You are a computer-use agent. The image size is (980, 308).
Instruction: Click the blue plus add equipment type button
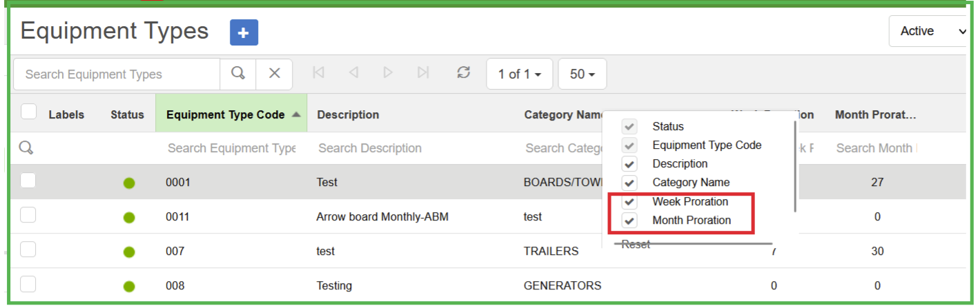[244, 32]
